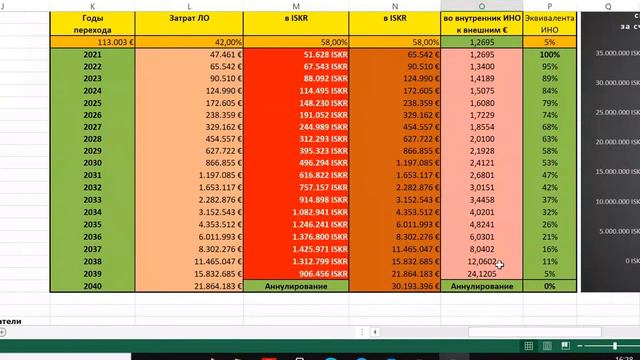Select the year 2035 cell
Image resolution: width=640 pixels, height=360 pixels.
point(92,224)
